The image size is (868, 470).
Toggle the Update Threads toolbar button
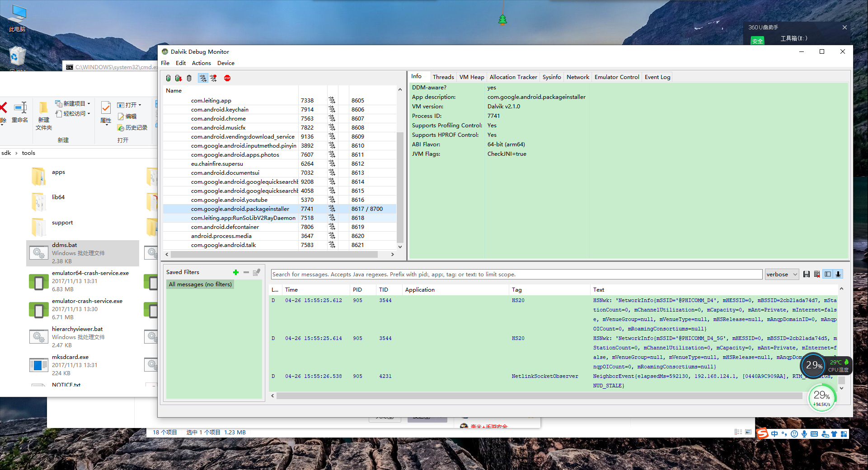(x=203, y=78)
